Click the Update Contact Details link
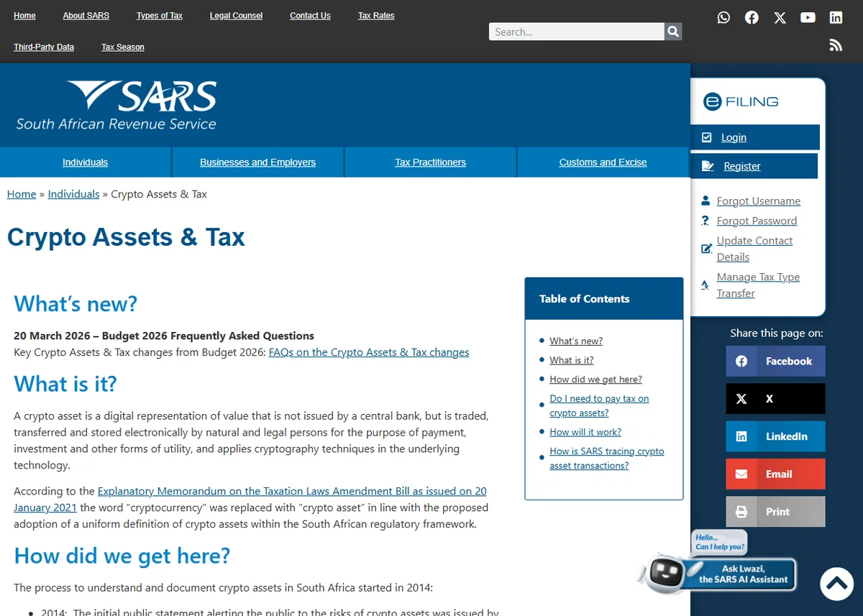 754,249
